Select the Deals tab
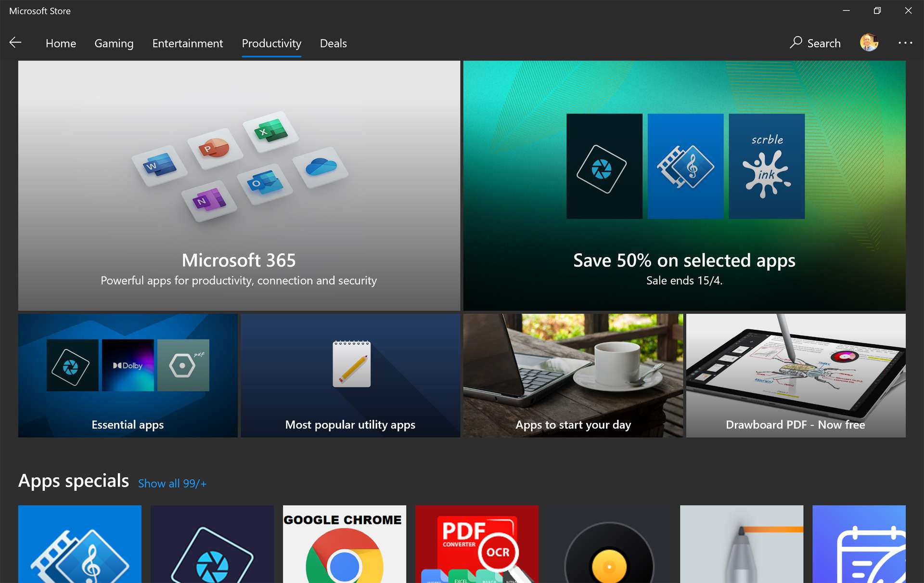924x583 pixels. [333, 43]
